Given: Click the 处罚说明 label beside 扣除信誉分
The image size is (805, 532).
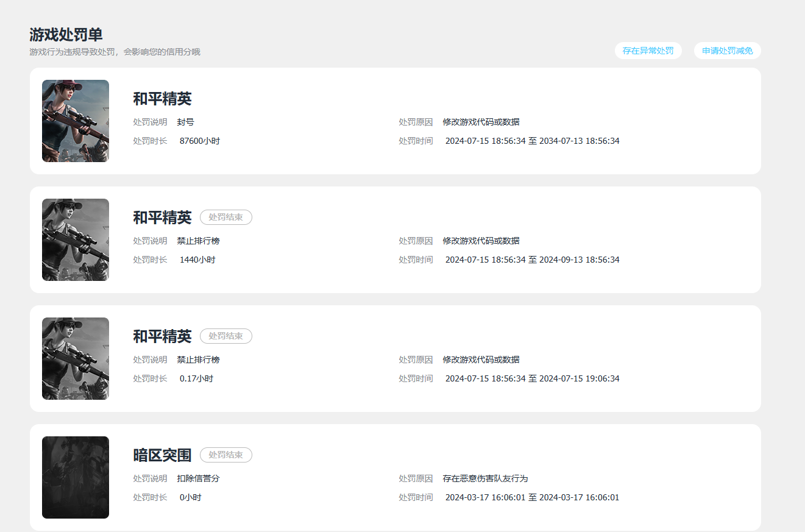Looking at the screenshot, I should 150,478.
